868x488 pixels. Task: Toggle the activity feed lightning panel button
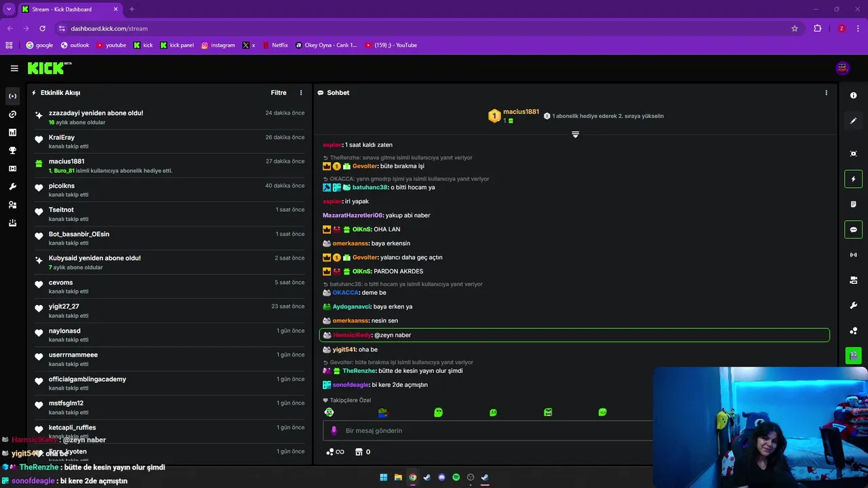pos(853,179)
